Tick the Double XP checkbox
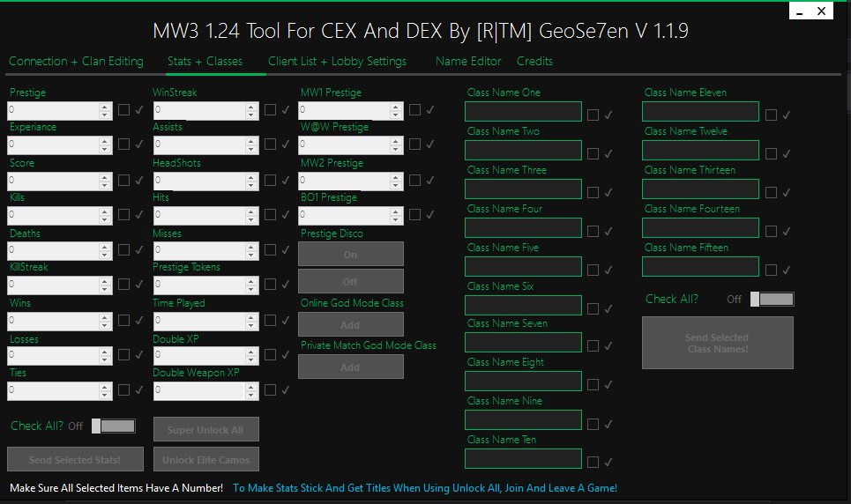The width and height of the screenshot is (851, 504). (x=270, y=355)
